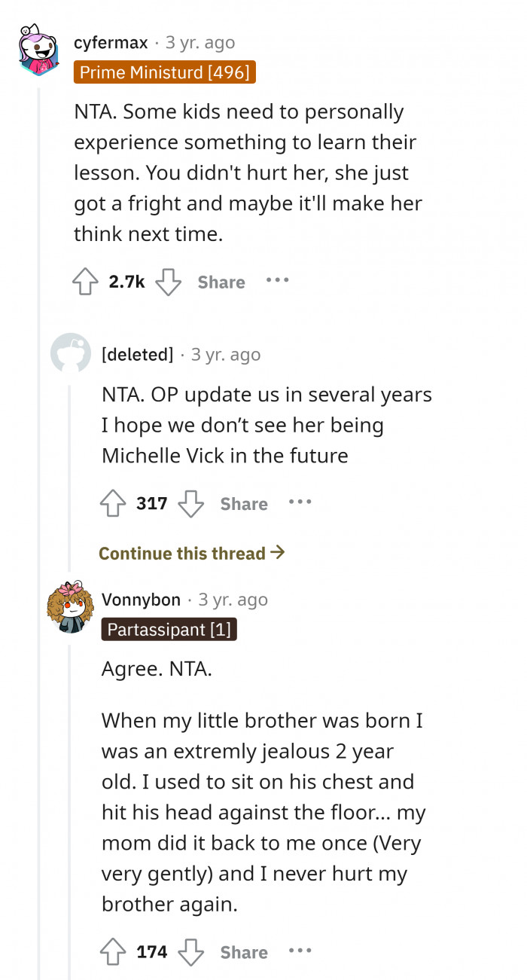This screenshot has height=980, width=527.
Task: Open more options on Vonnybon's comment
Action: pos(300,951)
